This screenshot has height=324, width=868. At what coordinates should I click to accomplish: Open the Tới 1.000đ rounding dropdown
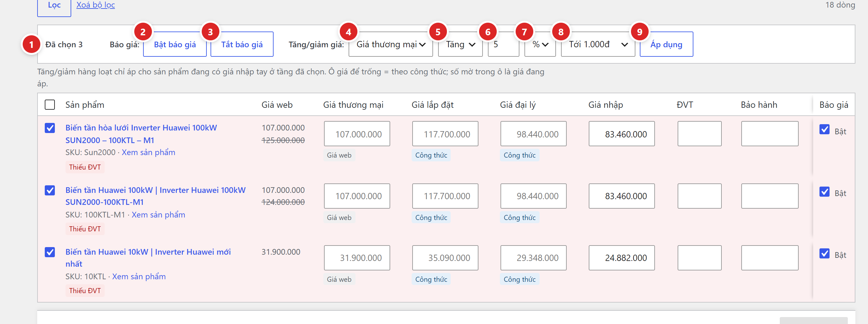pyautogui.click(x=598, y=44)
